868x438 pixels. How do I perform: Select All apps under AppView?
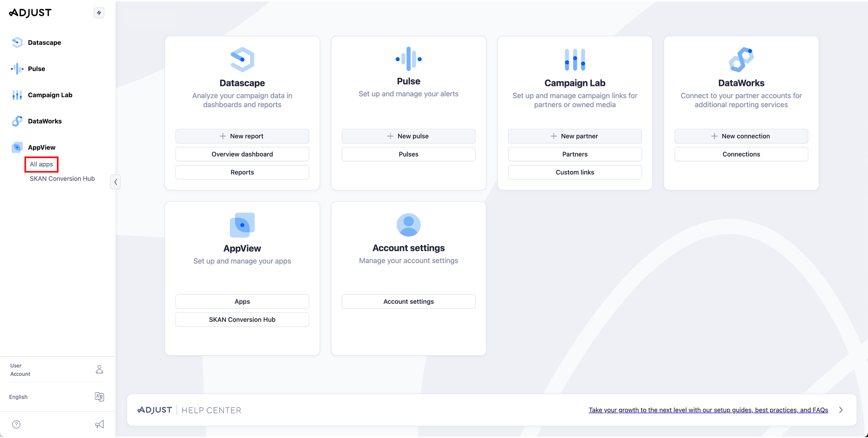click(x=42, y=164)
